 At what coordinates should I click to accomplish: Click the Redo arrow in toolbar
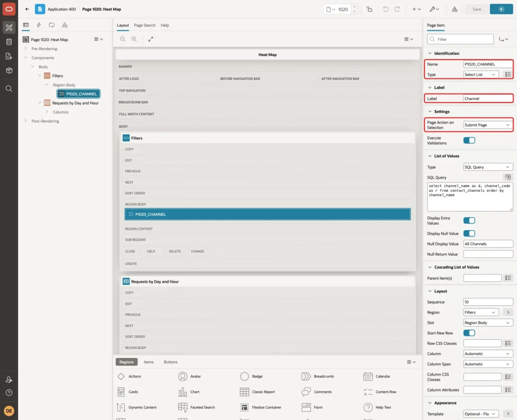click(397, 9)
